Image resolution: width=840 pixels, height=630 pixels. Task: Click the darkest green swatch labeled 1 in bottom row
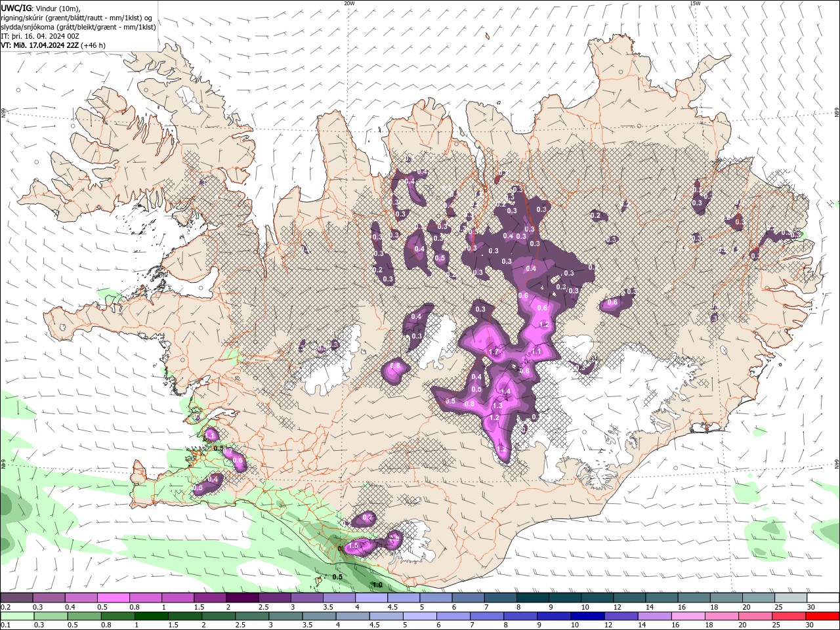click(151, 616)
